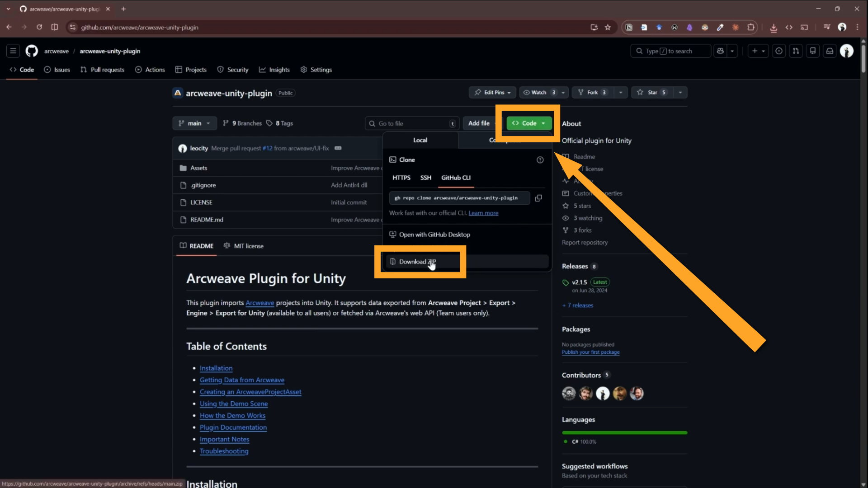Expand the commit message ellipsis
The image size is (868, 488).
click(338, 148)
